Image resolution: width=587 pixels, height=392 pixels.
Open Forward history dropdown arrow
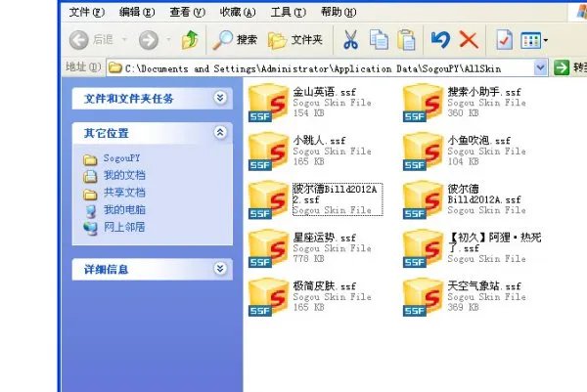click(x=169, y=39)
